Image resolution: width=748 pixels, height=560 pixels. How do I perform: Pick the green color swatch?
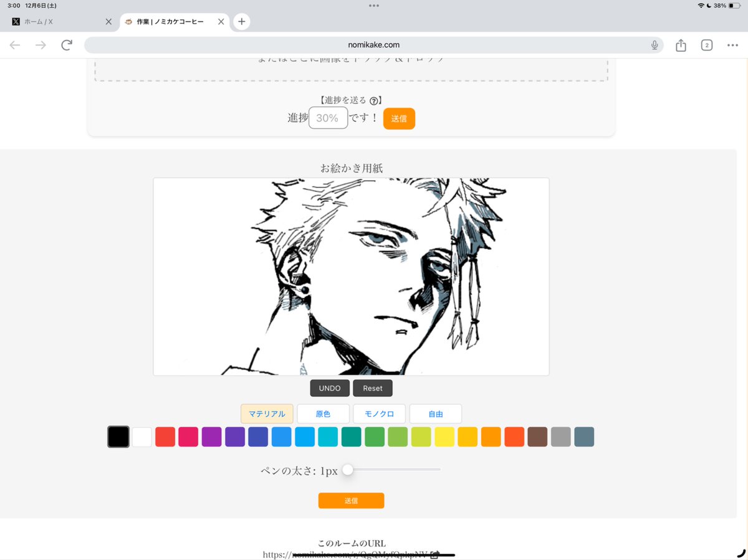click(375, 437)
